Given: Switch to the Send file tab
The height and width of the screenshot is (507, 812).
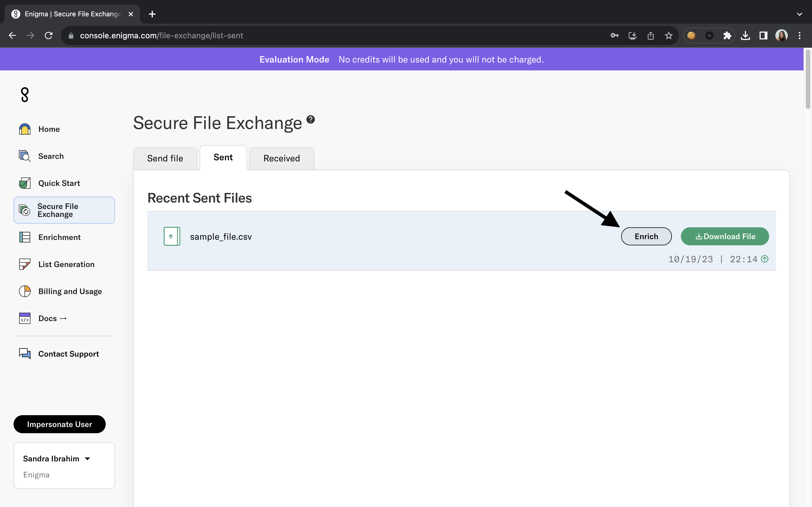Looking at the screenshot, I should click(165, 159).
